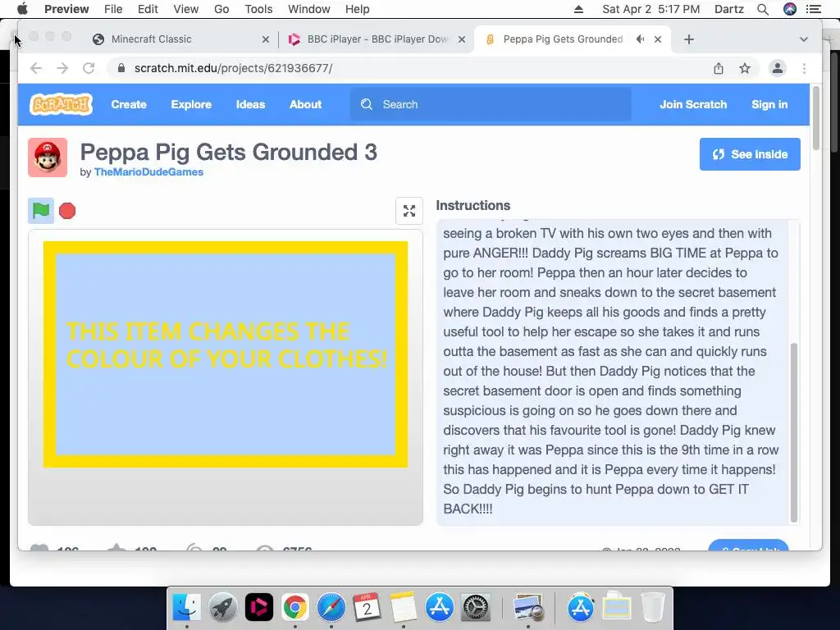The width and height of the screenshot is (840, 630).
Task: Select Peppa Pig Gets Grounded tab
Action: click(x=563, y=39)
